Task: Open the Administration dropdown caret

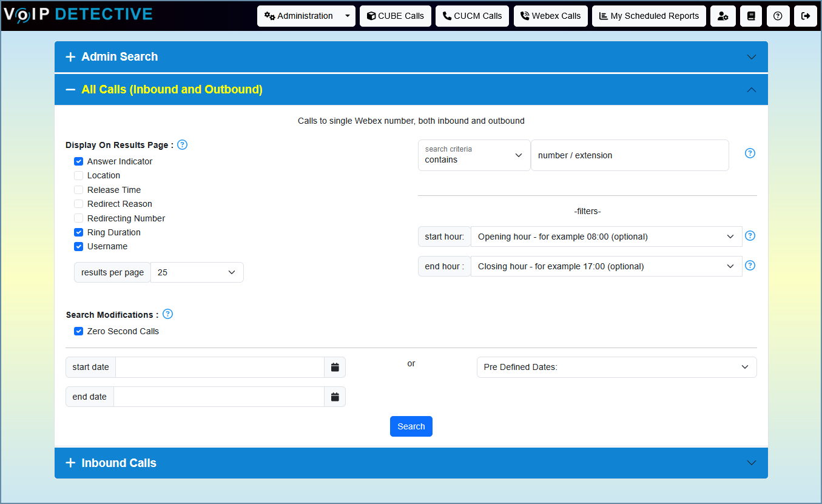Action: pyautogui.click(x=348, y=16)
